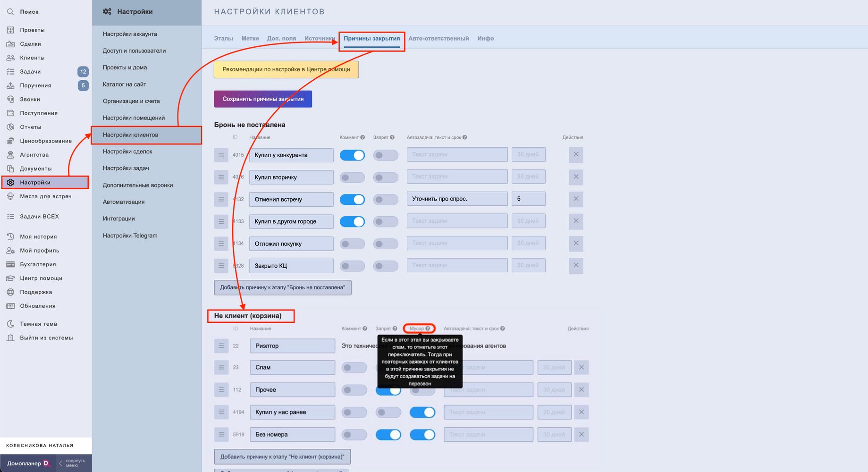Click the task field containing Уточнить про спрос.
The height and width of the screenshot is (472, 868).
[x=457, y=199]
